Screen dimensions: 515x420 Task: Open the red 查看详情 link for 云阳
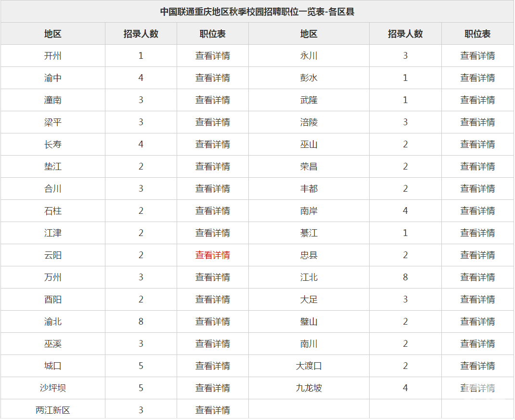(x=213, y=255)
